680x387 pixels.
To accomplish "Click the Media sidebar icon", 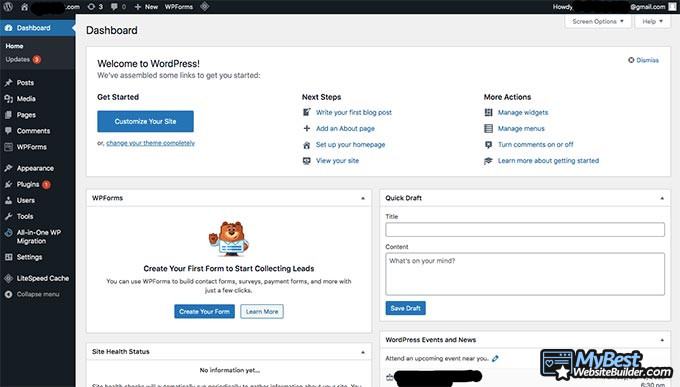I will point(8,98).
